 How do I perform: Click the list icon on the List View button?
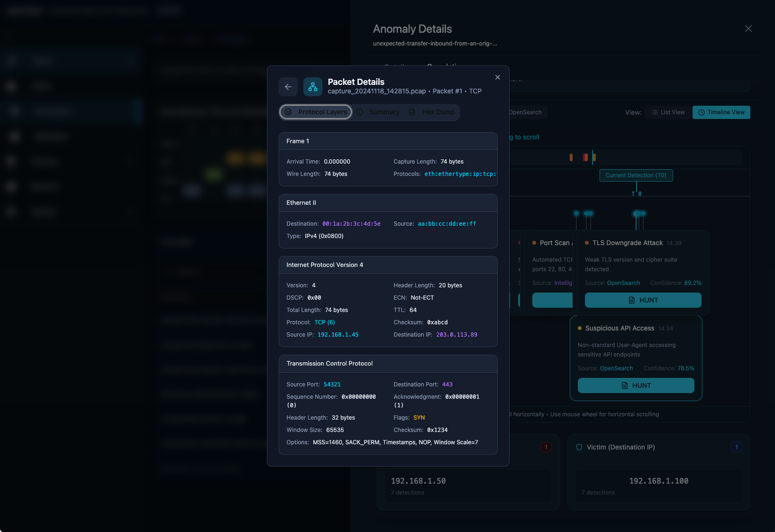tap(655, 112)
